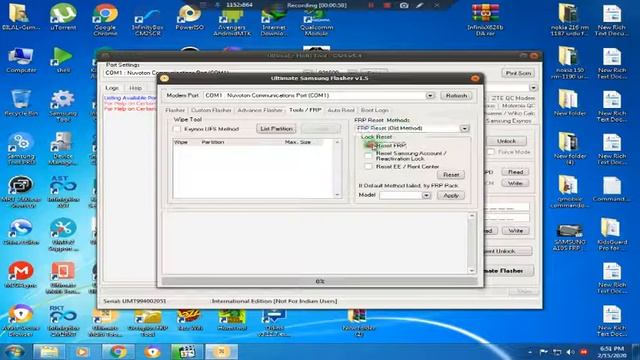Click 0% progress bar in Samsung Flasher
Screen dimensions: 640x360
(x=320, y=281)
